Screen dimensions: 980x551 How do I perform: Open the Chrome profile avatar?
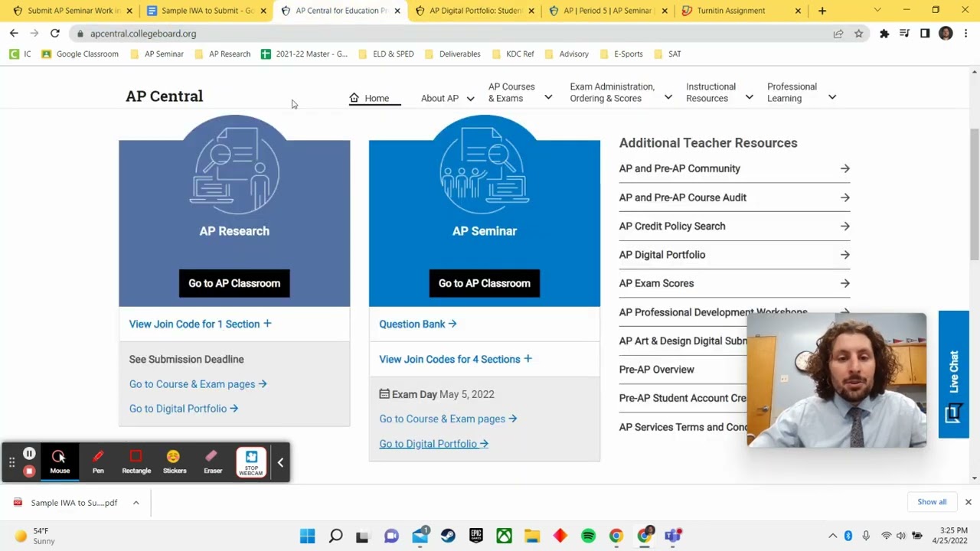(946, 34)
